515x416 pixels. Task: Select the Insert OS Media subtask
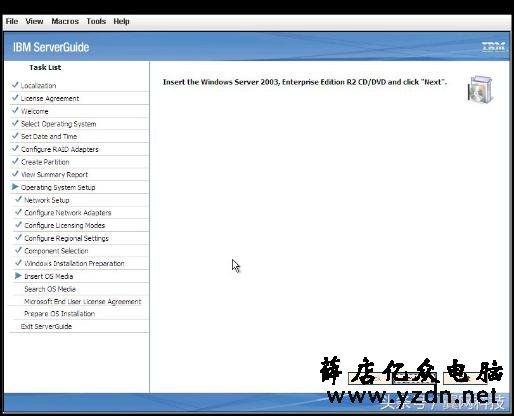[x=49, y=276]
